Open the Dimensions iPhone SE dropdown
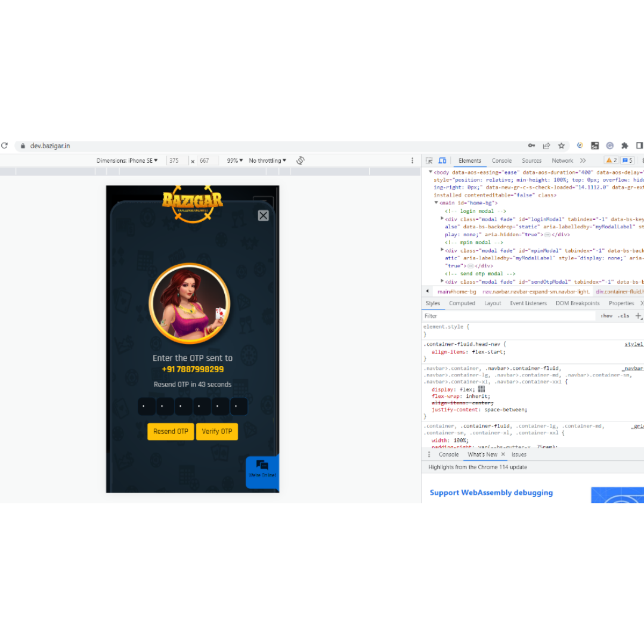This screenshot has width=644, height=644. point(127,160)
